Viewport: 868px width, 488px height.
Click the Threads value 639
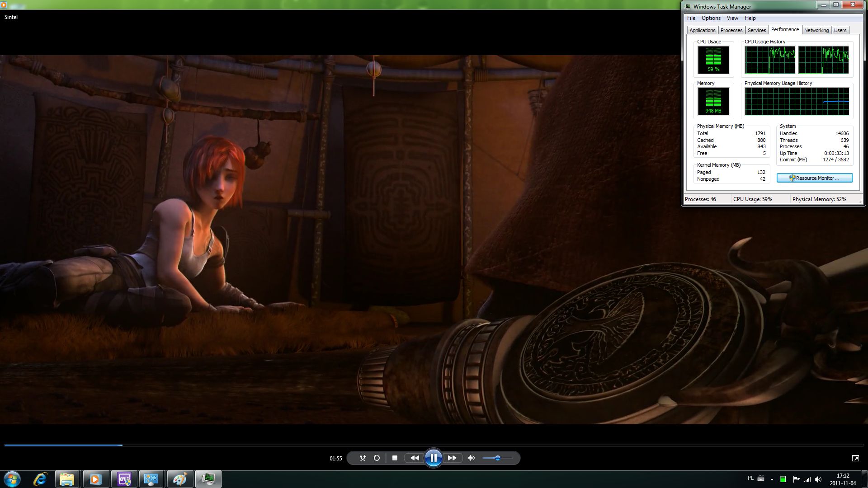(x=844, y=140)
